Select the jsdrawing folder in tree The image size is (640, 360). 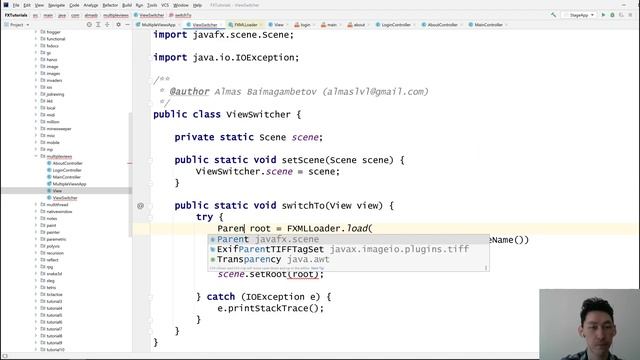click(x=53, y=94)
